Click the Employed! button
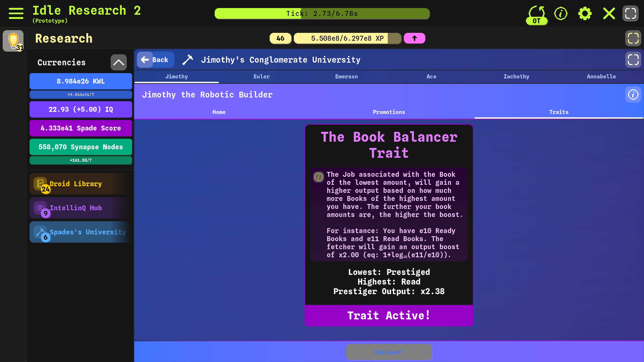644x362 pixels. pos(389,352)
